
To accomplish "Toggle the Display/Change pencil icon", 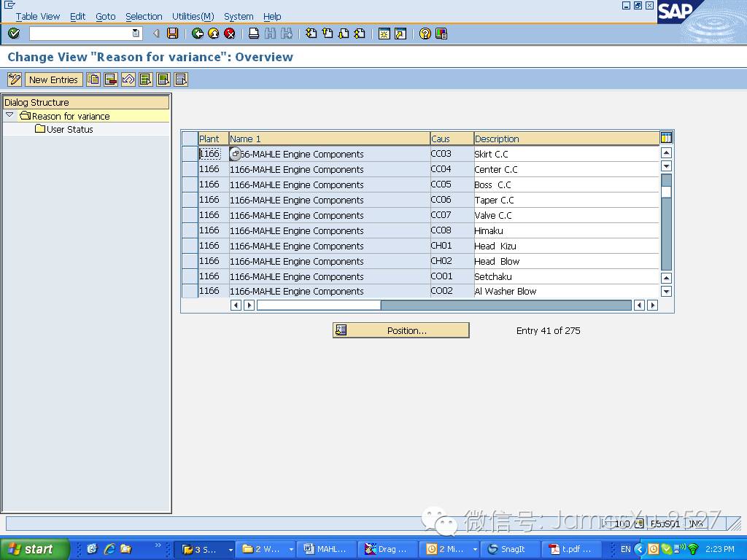I will pyautogui.click(x=15, y=79).
